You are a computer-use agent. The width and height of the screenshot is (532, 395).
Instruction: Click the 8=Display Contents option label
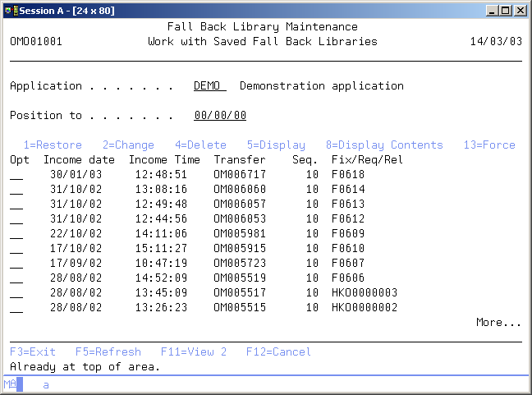click(383, 145)
